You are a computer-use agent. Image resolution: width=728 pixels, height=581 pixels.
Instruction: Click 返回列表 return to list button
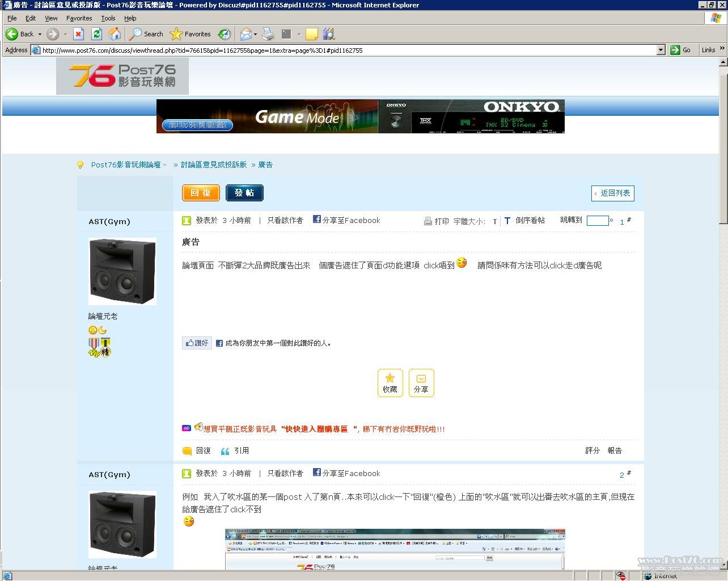coord(612,193)
